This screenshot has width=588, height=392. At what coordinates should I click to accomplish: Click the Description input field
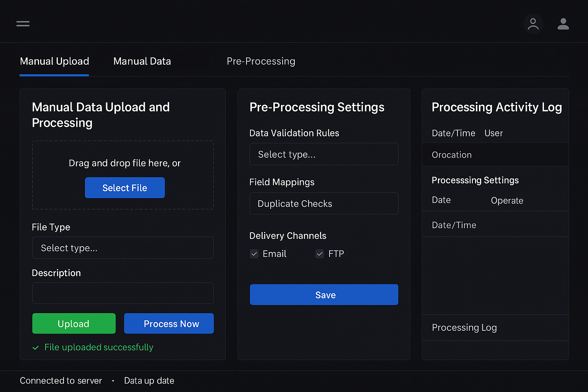123,293
